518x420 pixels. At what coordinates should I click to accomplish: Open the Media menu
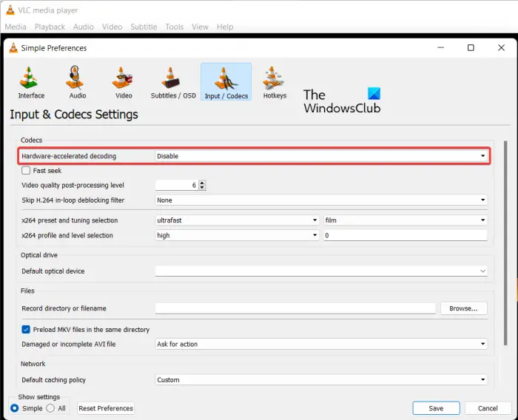coord(16,27)
